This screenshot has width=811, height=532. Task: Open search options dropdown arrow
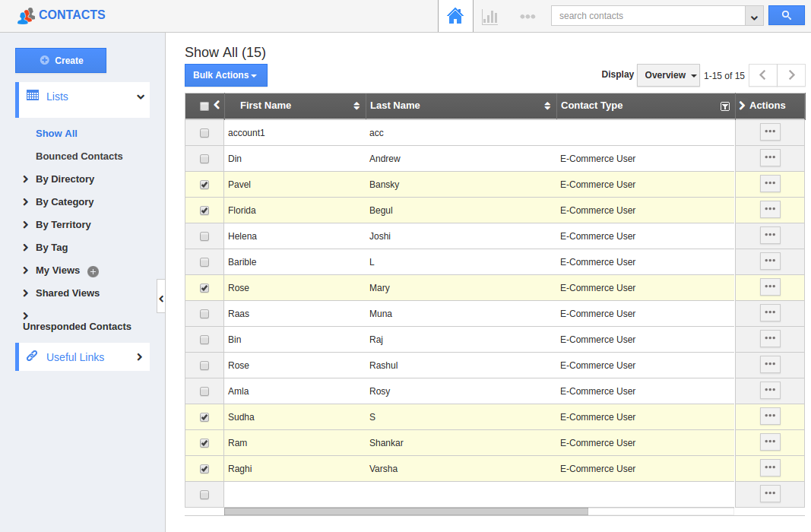754,16
